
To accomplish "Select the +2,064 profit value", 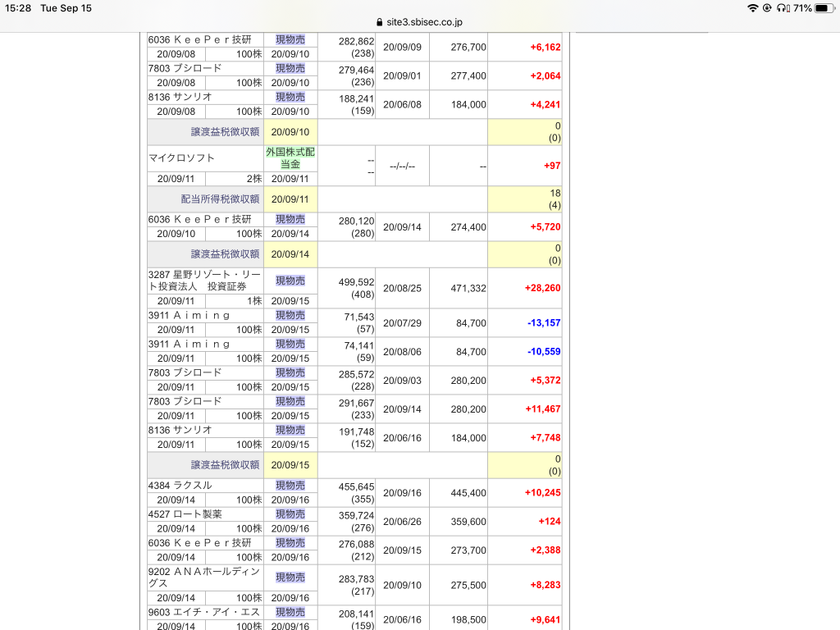I will (546, 76).
